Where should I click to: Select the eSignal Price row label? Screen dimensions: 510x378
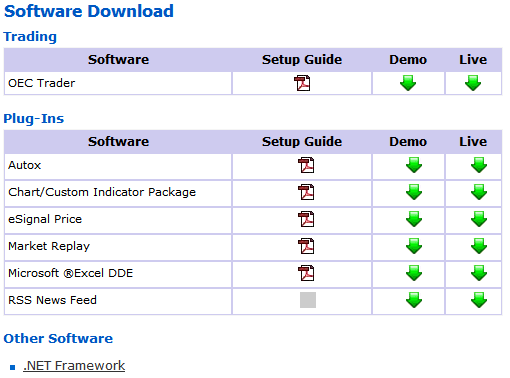tap(45, 219)
